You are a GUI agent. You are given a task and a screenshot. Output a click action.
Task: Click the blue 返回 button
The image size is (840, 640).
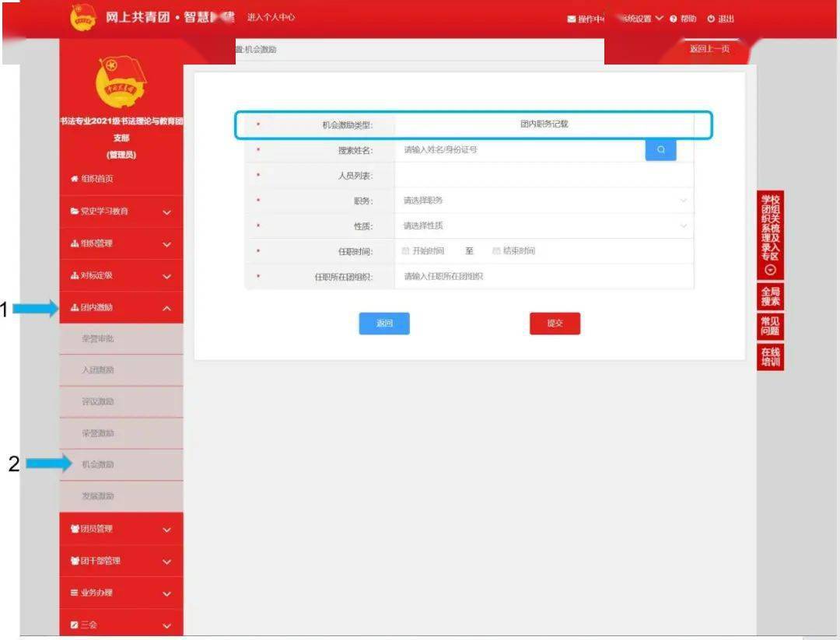point(384,323)
